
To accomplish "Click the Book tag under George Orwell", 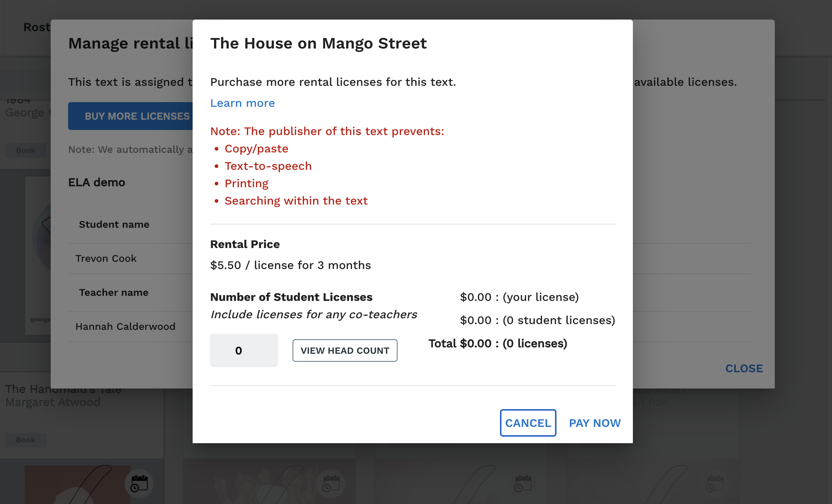I will 26,150.
